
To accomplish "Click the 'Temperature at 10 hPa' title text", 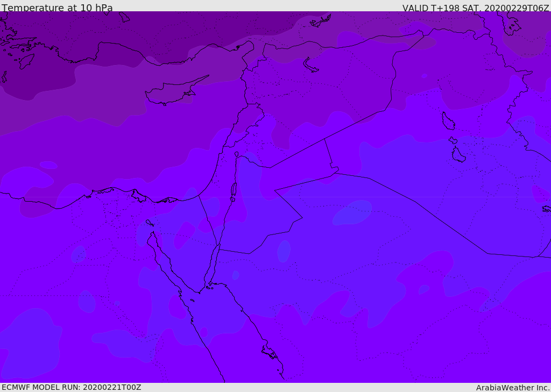I will 57,8.
